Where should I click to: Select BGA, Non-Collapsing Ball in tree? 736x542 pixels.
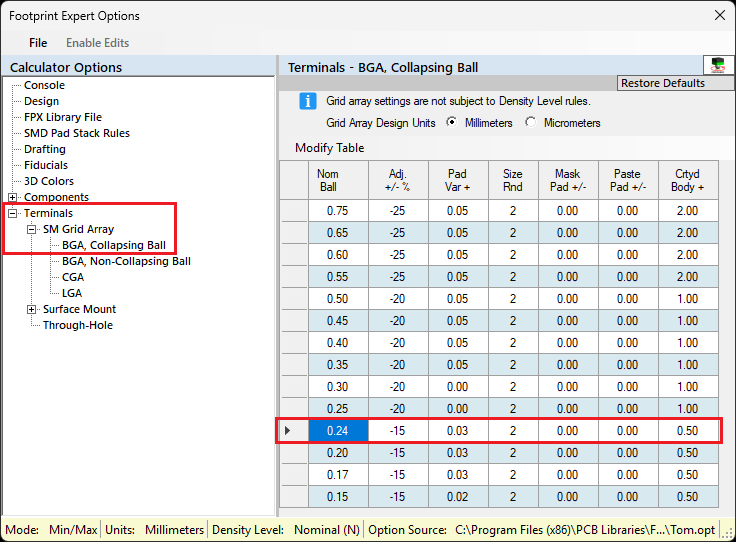pyautogui.click(x=126, y=261)
